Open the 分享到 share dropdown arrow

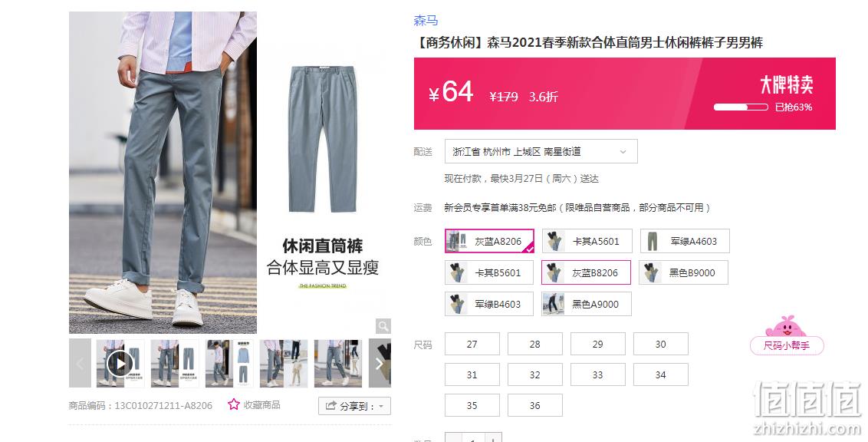coord(381,407)
